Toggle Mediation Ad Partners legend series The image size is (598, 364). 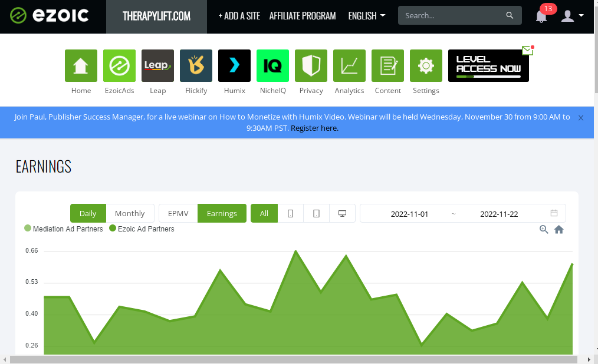click(64, 229)
